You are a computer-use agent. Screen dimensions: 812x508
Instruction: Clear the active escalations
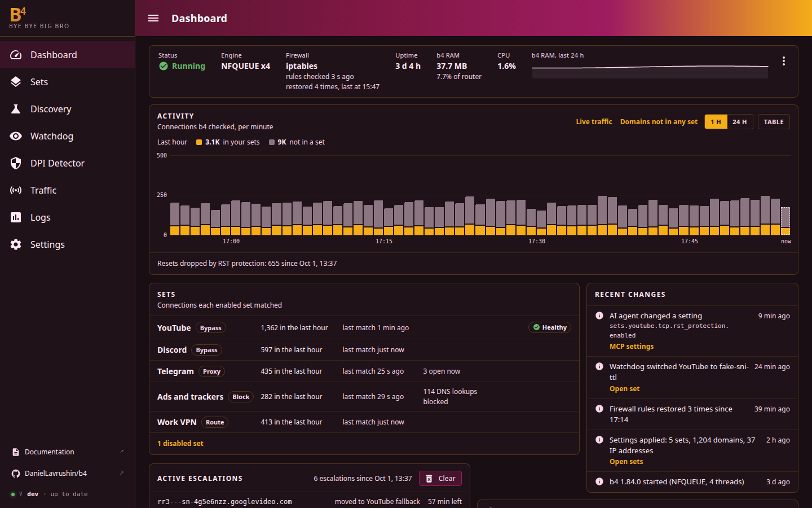click(440, 479)
